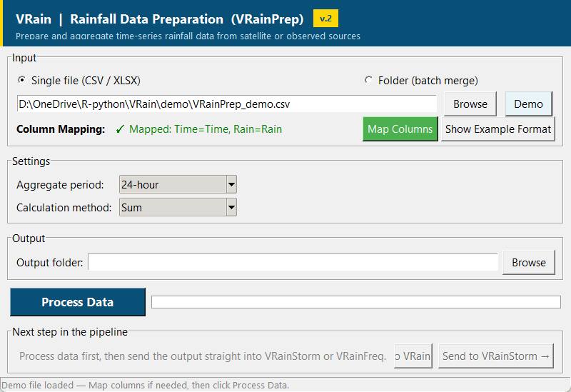Click the VRain Rainfall Data Preparation title

coord(159,19)
